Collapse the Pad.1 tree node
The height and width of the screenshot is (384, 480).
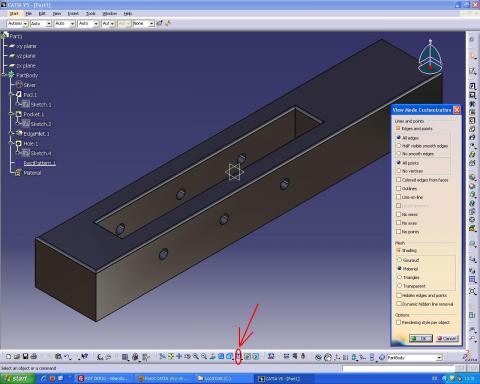click(x=12, y=95)
